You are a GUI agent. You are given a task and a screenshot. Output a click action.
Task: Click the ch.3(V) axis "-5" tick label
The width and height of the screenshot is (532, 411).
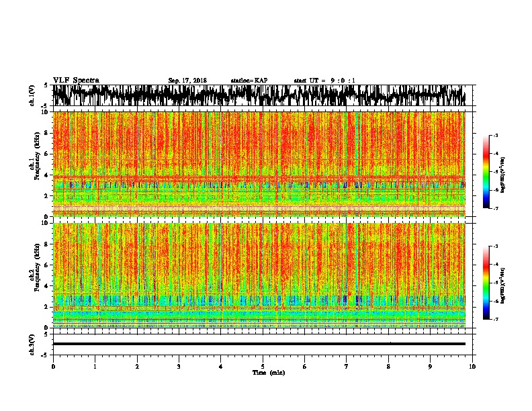45,355
